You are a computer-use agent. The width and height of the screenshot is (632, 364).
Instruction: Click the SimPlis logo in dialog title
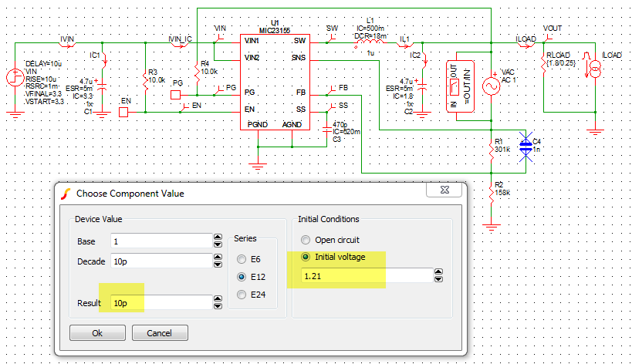66,194
